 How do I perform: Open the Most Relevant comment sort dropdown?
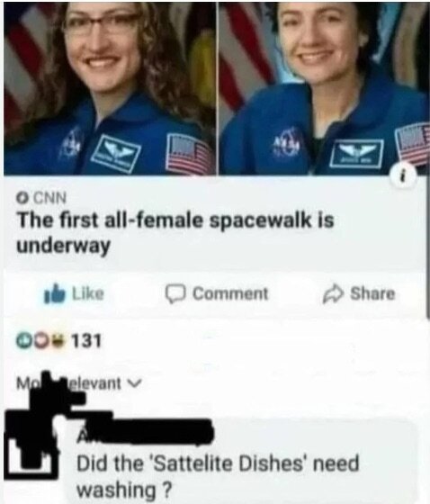[79, 382]
